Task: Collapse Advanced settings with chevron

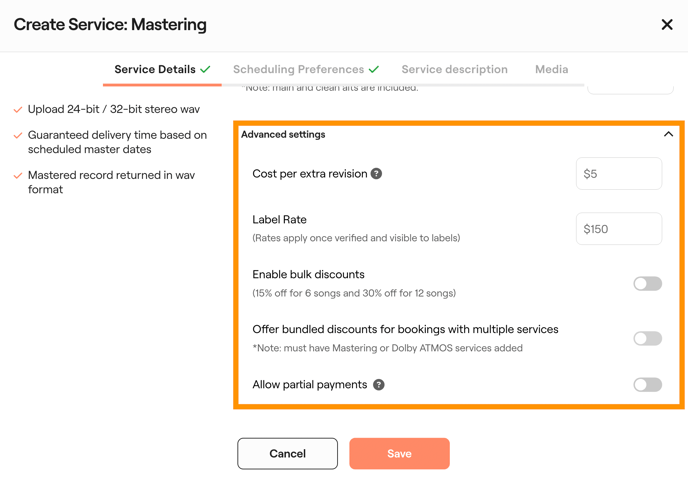Action: tap(668, 134)
